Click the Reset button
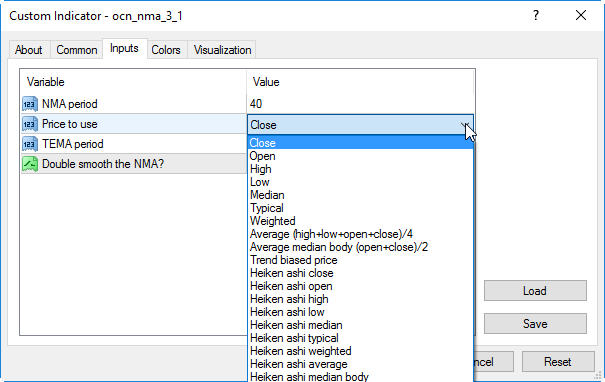The height and width of the screenshot is (382, 605). 558,362
